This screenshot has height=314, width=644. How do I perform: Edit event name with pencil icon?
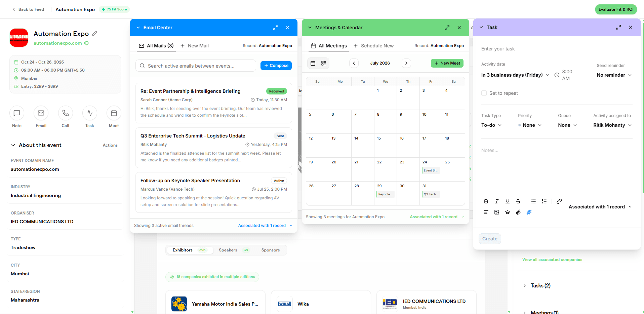point(95,34)
